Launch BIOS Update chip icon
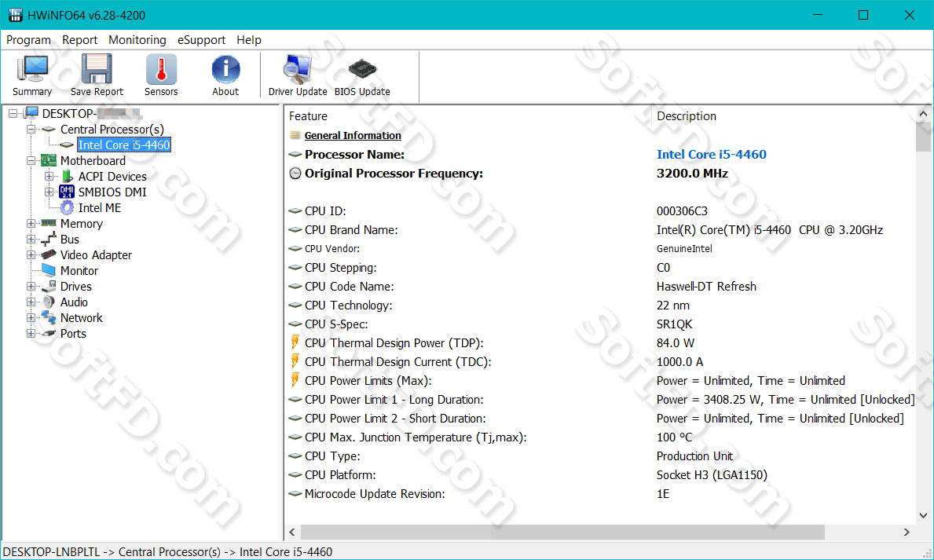Screen dimensions: 934x560 tap(362, 69)
